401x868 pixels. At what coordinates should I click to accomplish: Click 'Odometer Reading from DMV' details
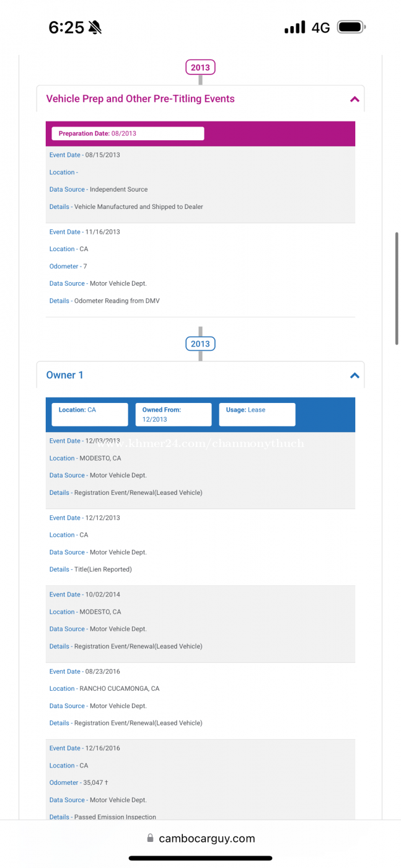tap(117, 301)
